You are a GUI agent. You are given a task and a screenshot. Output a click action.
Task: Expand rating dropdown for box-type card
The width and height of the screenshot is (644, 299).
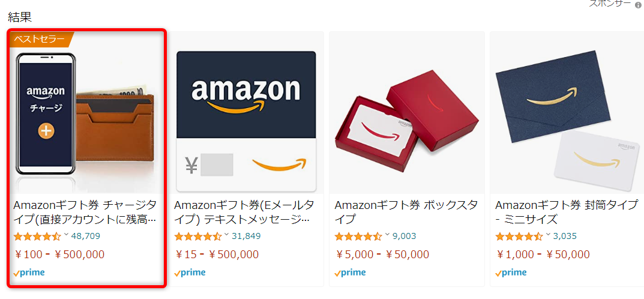tap(387, 235)
